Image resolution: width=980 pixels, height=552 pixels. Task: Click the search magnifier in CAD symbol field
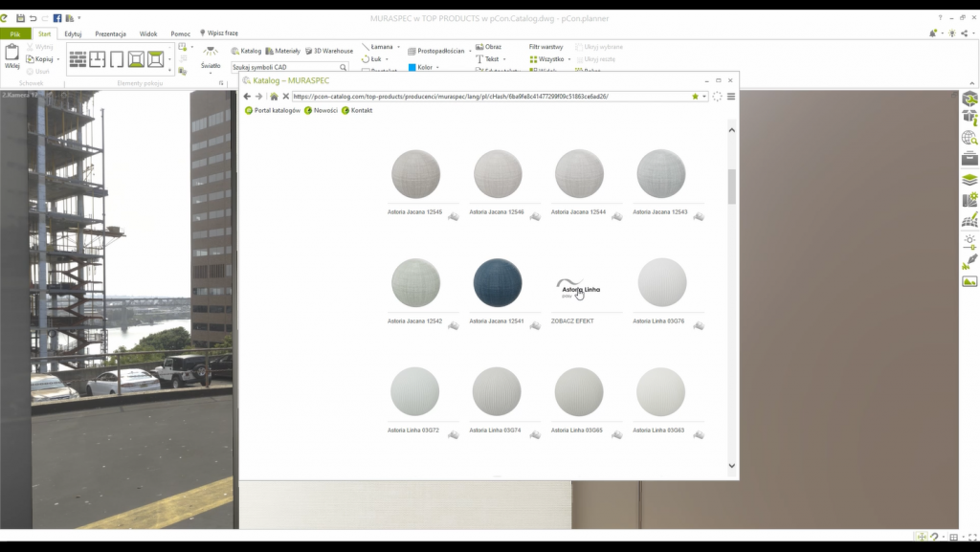[344, 67]
